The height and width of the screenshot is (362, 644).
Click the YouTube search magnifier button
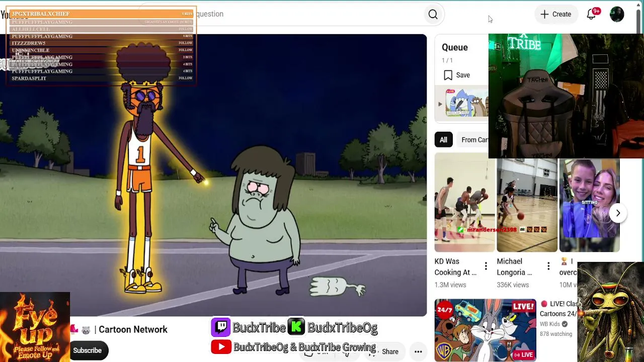click(x=433, y=15)
